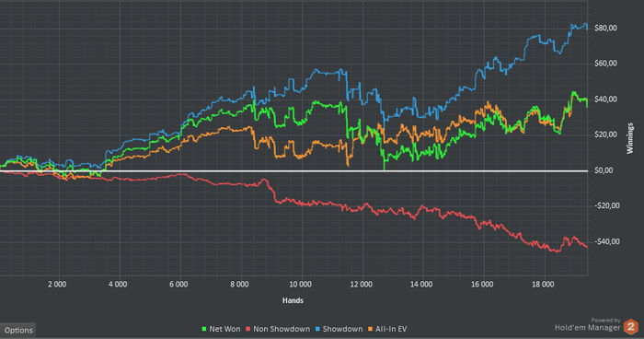The image size is (644, 339).
Task: Click the 14 000 hands axis label
Action: tap(421, 285)
